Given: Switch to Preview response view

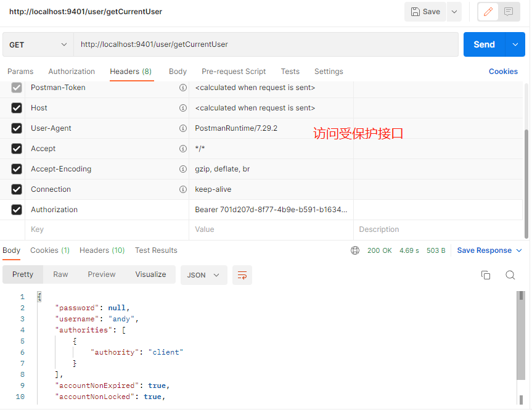Looking at the screenshot, I should click(102, 274).
